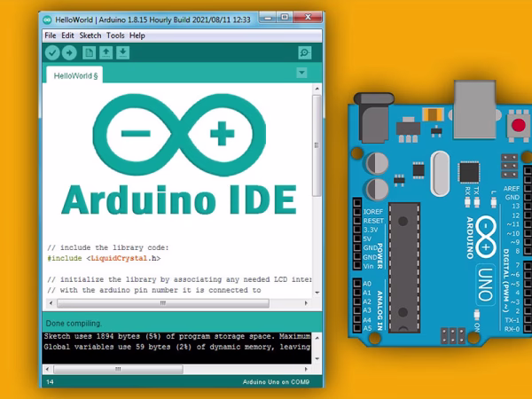Open the File menu
Screen dimensions: 532x399
point(51,35)
